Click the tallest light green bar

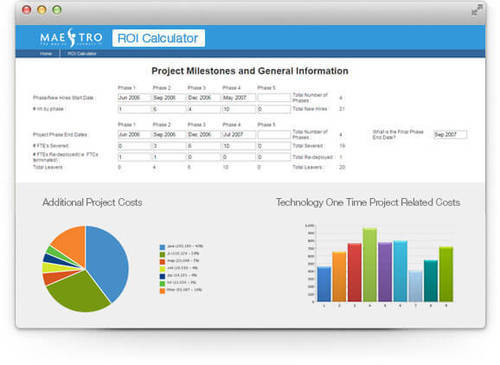[x=370, y=265]
